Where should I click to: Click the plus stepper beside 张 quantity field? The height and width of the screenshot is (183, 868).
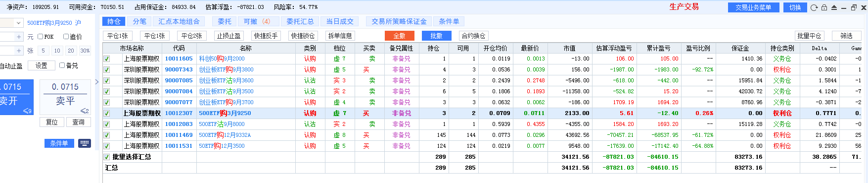tap(19, 51)
